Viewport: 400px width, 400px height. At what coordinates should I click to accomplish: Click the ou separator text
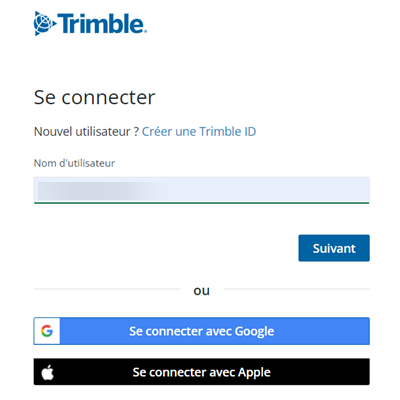202,291
